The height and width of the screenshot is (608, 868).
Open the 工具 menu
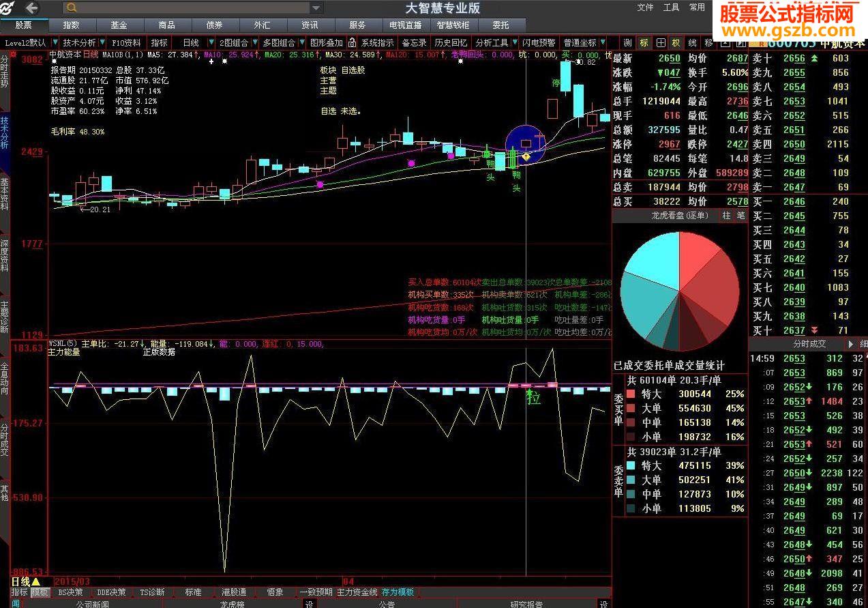point(671,8)
